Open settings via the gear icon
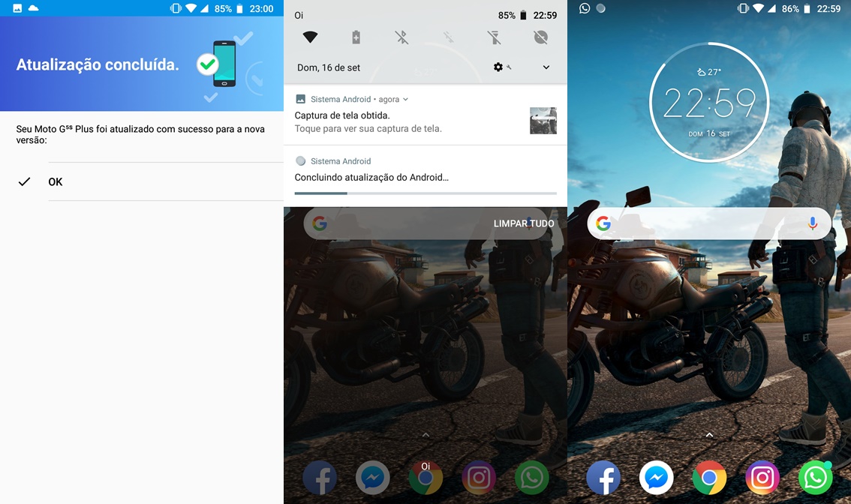851x504 pixels. pos(498,67)
